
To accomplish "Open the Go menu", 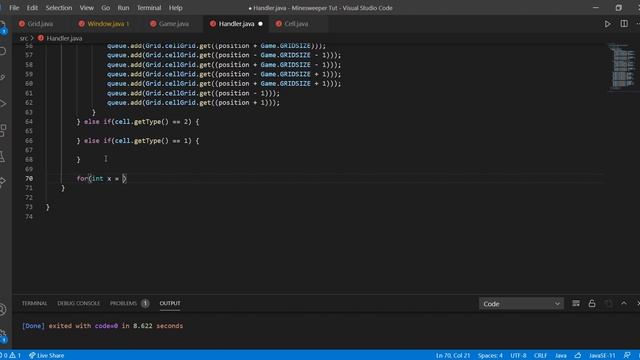I will (x=105, y=8).
